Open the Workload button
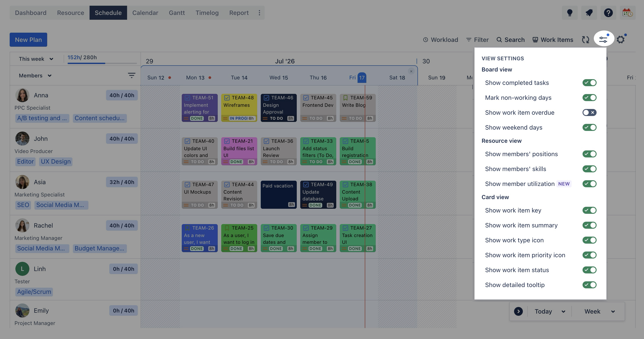Screen dimensions: 644x339 tap(440, 39)
